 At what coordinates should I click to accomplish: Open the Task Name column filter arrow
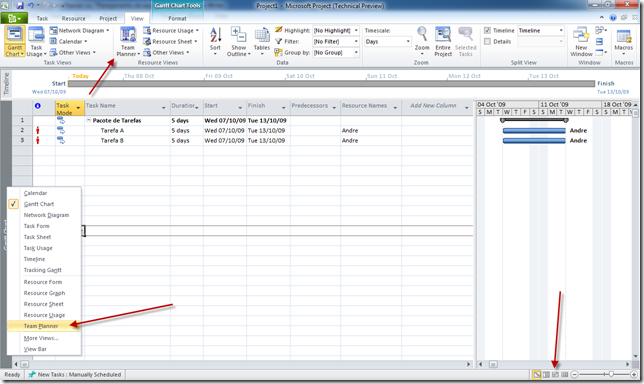tap(163, 108)
